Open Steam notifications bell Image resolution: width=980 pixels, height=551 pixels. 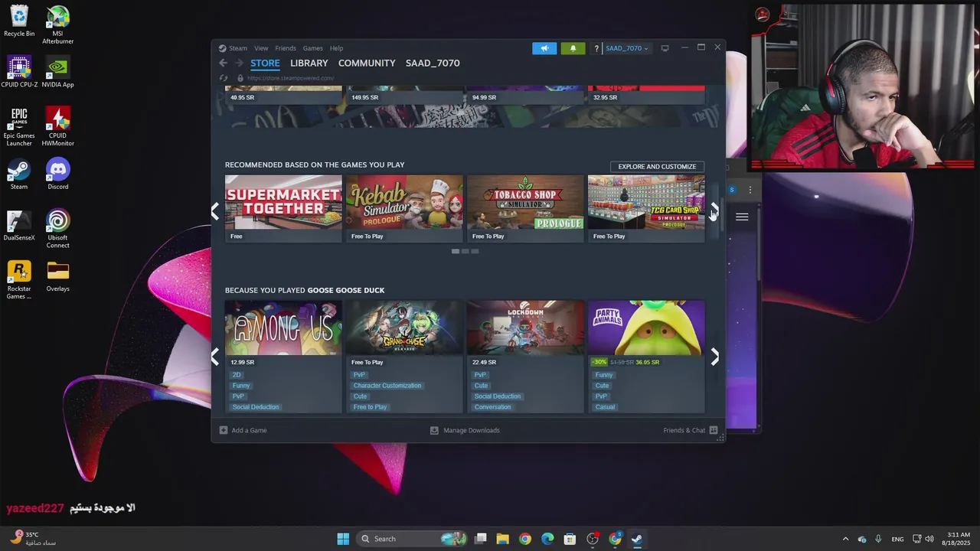point(573,48)
